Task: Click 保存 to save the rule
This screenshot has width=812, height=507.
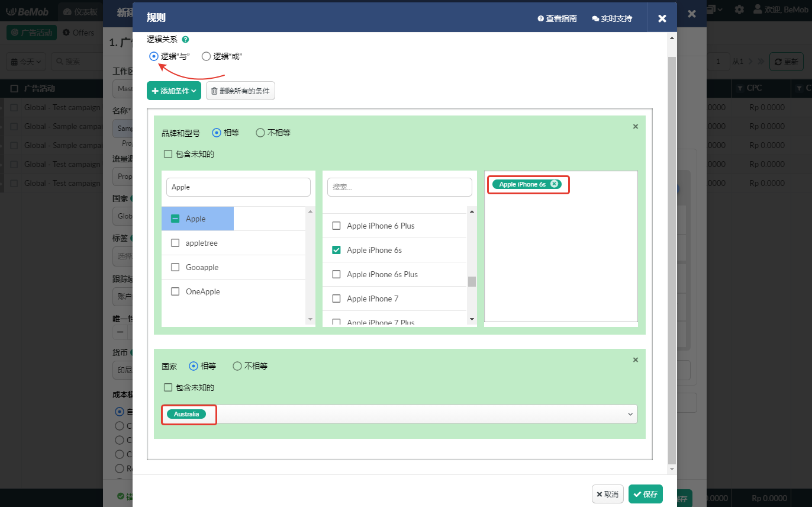Action: (x=646, y=494)
